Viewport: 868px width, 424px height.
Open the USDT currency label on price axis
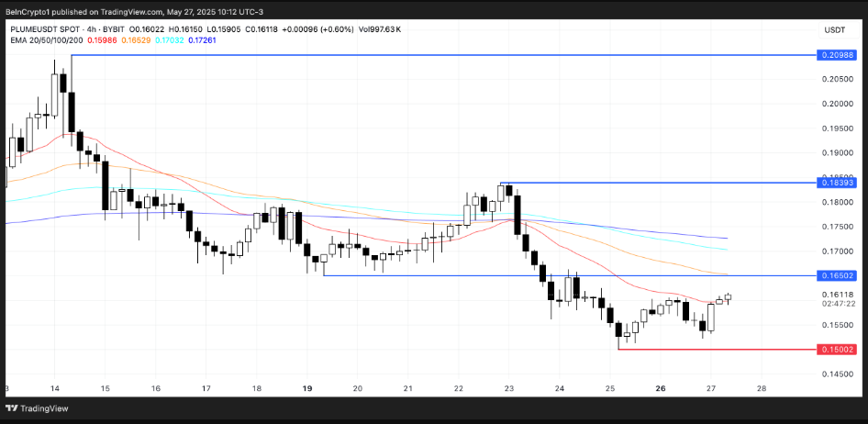click(835, 30)
